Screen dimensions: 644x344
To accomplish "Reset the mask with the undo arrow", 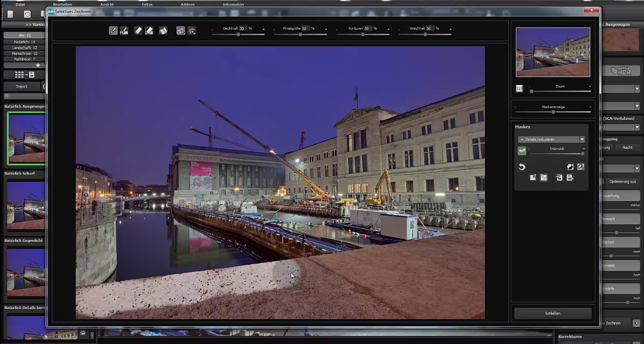I will 522,167.
